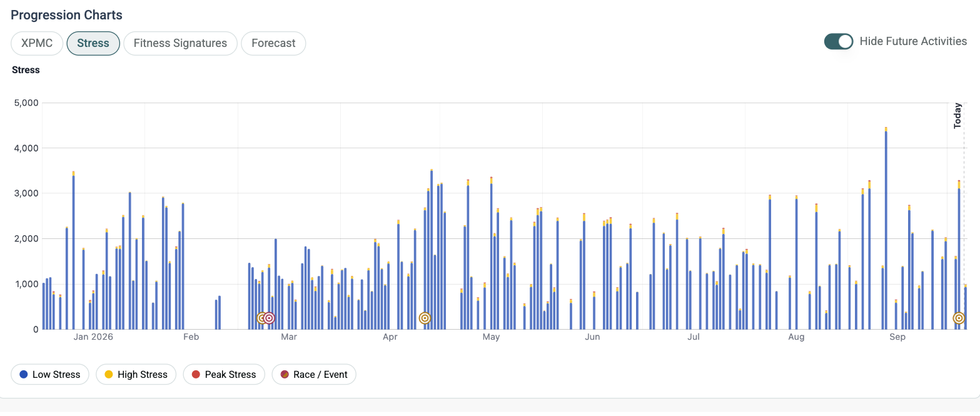The image size is (980, 416).
Task: Open the Fitness Signatures tab
Action: coord(180,43)
